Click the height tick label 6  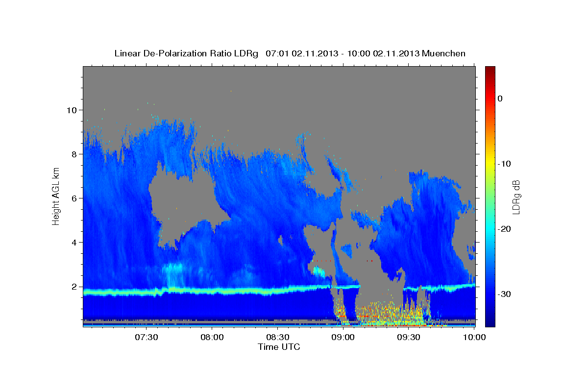[x=75, y=198]
